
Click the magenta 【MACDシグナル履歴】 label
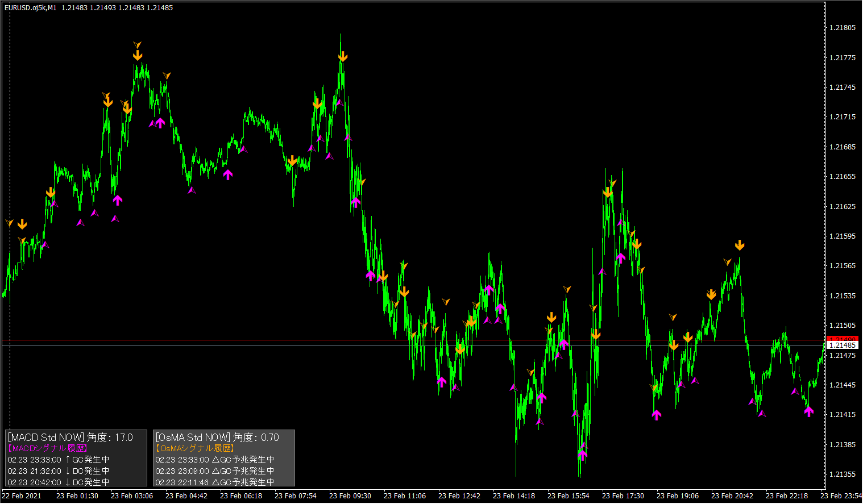click(47, 448)
